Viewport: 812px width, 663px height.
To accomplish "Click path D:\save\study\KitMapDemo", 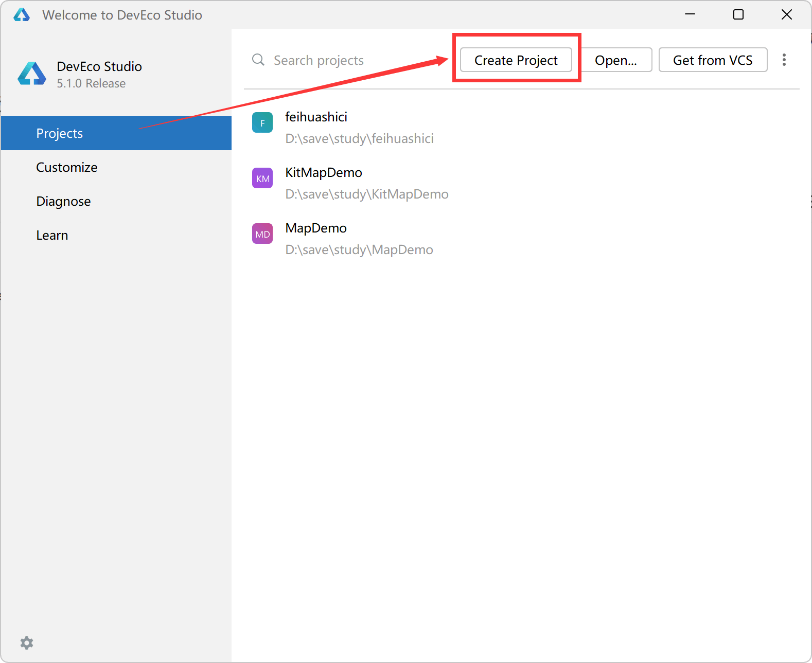I will click(367, 194).
